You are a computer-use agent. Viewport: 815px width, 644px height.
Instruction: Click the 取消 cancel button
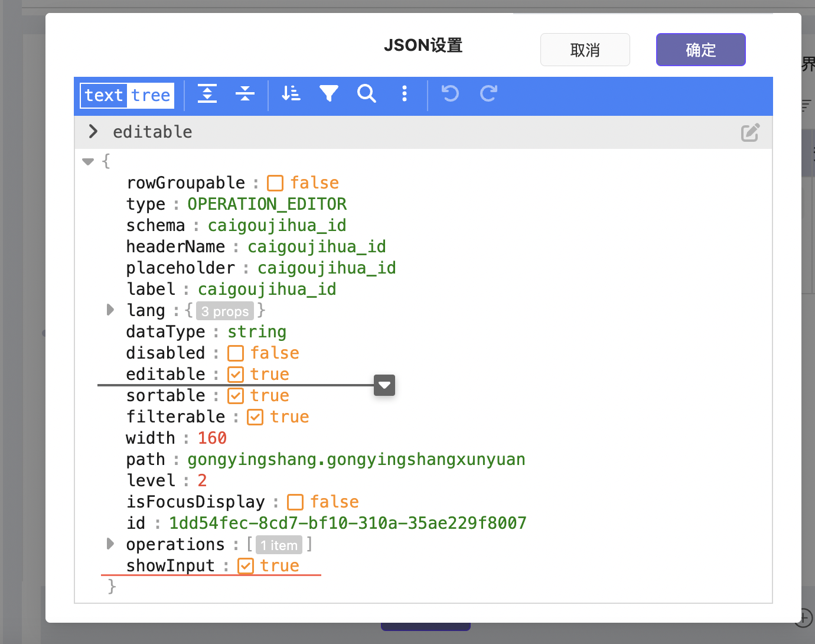[585, 50]
